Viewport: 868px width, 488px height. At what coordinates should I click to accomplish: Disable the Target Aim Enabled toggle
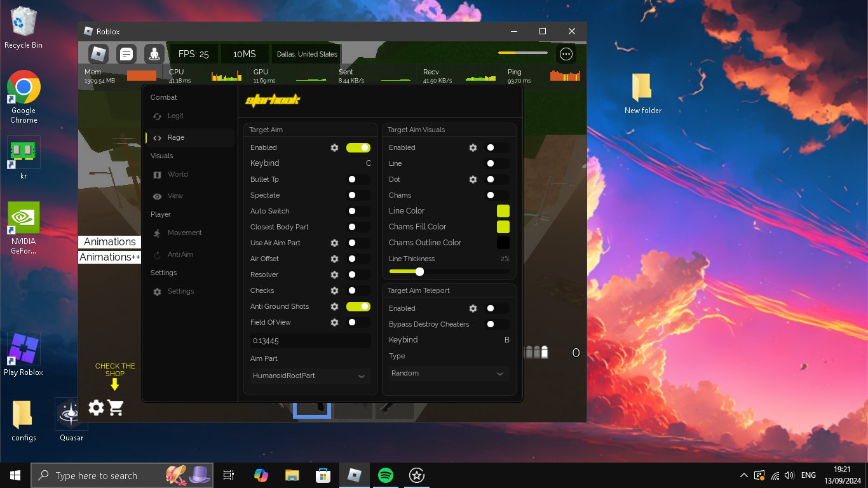tap(358, 147)
